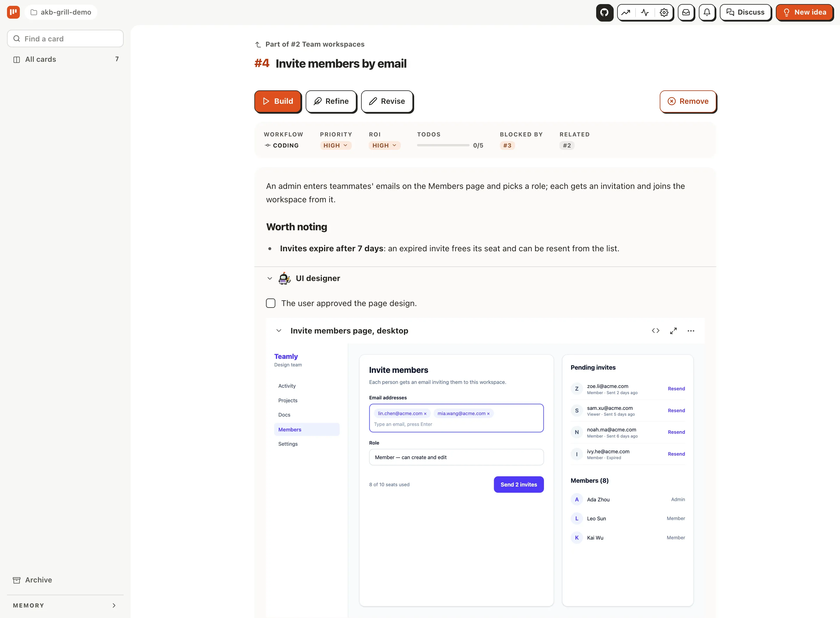Click the Build button

click(278, 101)
